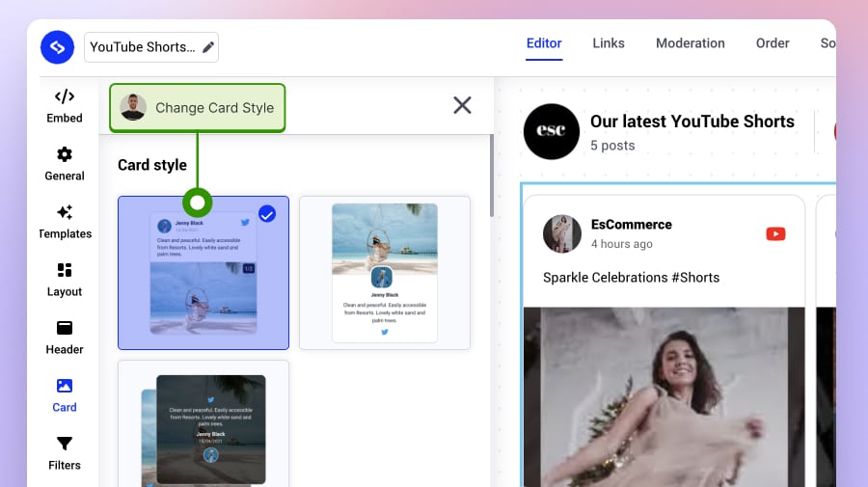Click the '4 hours ago' timestamp

tap(622, 244)
